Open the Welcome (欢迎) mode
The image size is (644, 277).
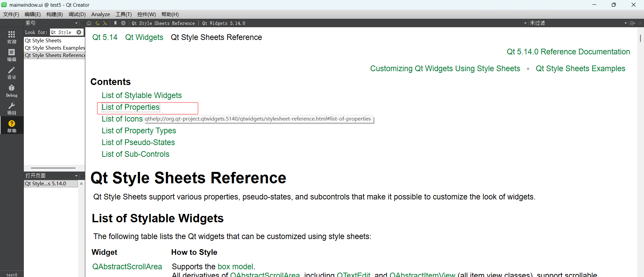pos(12,37)
